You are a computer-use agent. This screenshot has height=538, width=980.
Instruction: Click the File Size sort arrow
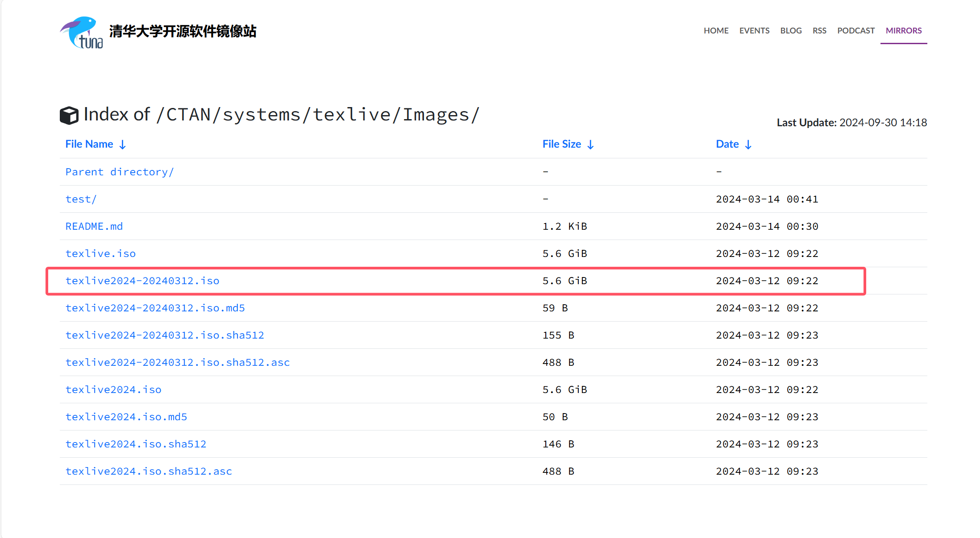click(x=590, y=145)
